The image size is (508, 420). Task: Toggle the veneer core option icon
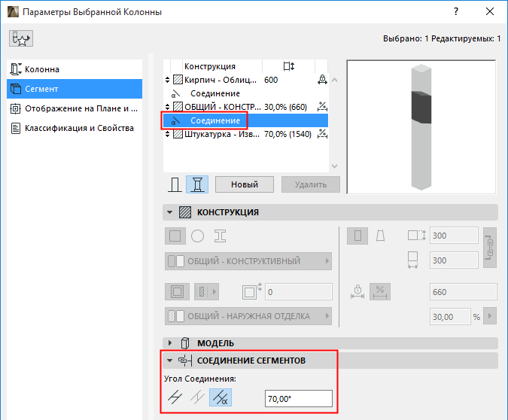(x=177, y=292)
